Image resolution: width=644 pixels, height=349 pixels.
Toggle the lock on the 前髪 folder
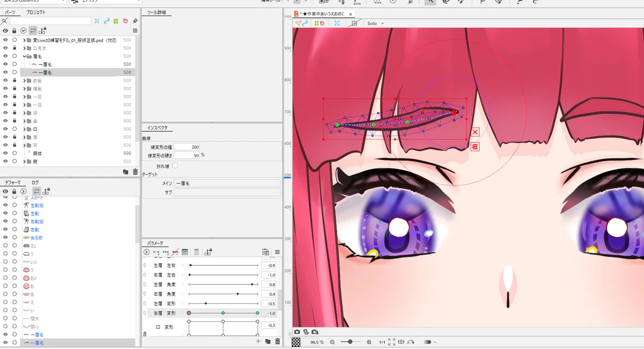[14, 81]
